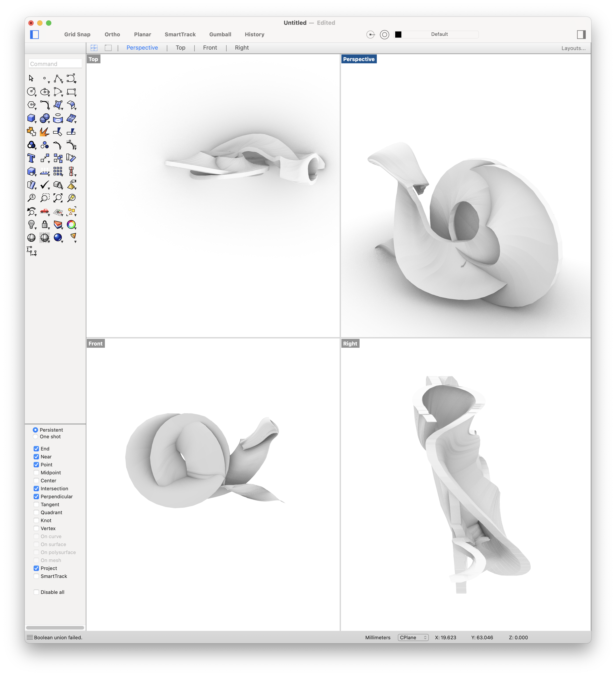Click inside the Command input field
Image resolution: width=616 pixels, height=676 pixels.
point(55,63)
